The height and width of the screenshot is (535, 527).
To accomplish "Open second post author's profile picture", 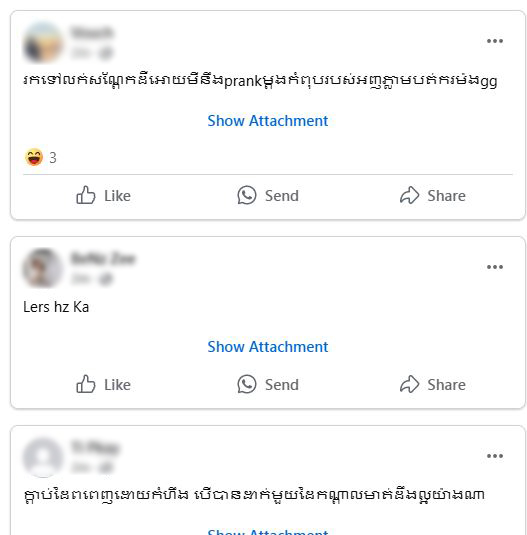I will (x=43, y=268).
